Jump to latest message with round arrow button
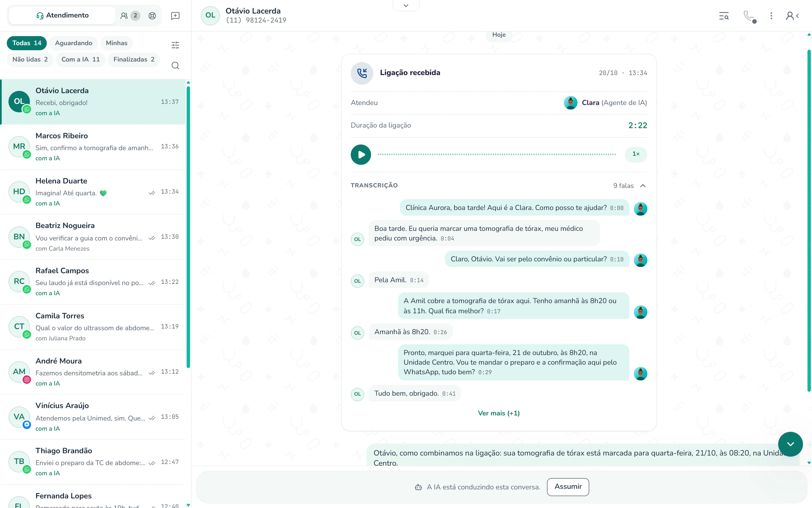812x508 pixels. (x=790, y=444)
